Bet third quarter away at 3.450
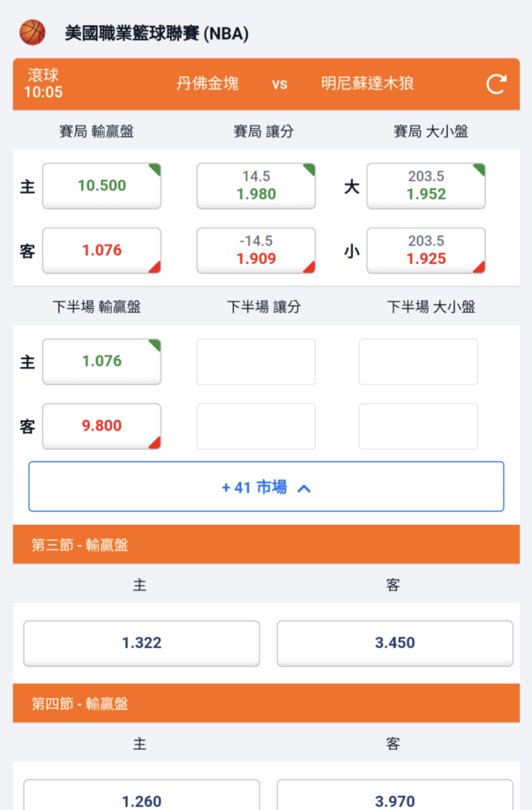This screenshot has height=810, width=532. 395,643
